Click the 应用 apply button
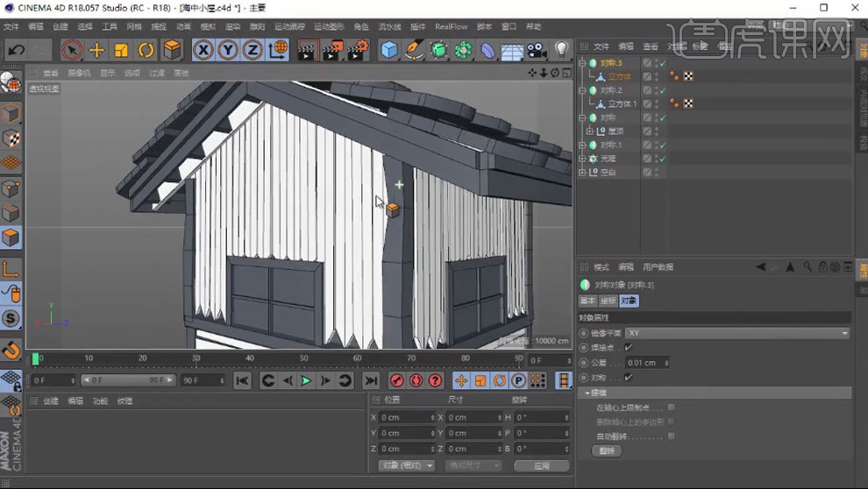The width and height of the screenshot is (868, 489). point(541,465)
